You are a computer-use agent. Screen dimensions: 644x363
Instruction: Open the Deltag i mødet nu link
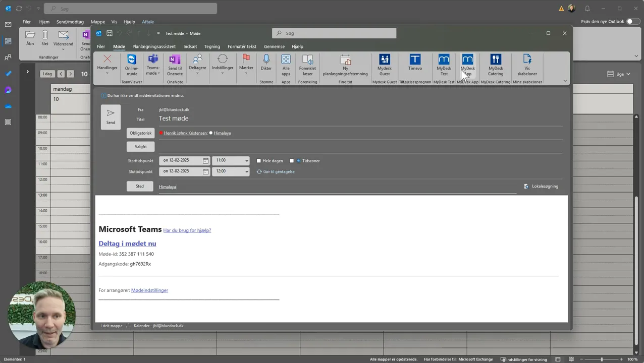(x=127, y=244)
